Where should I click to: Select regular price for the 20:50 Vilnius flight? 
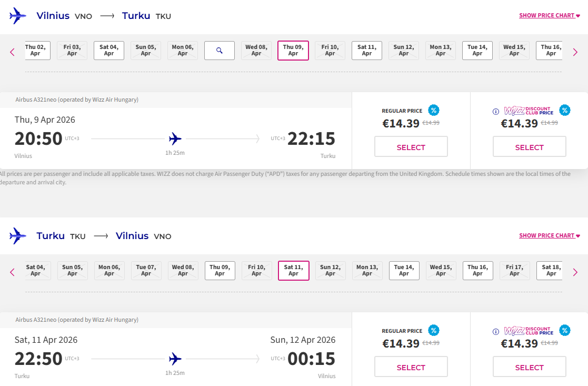click(411, 147)
